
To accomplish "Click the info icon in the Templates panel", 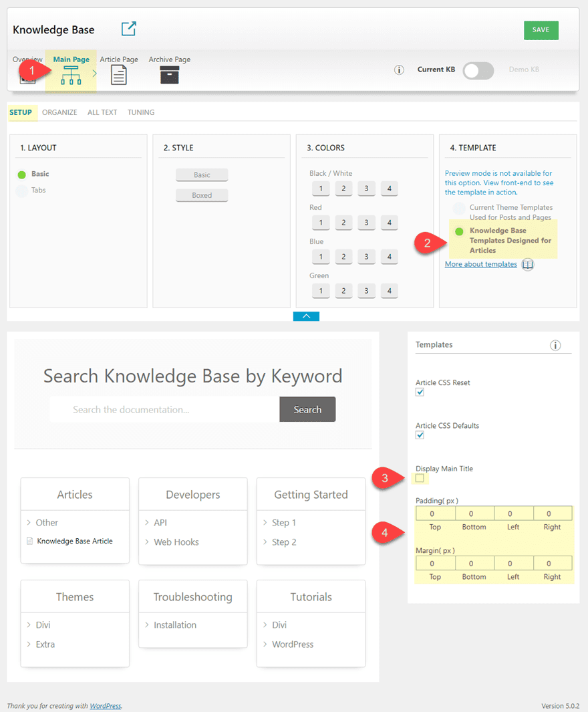I will pos(555,345).
